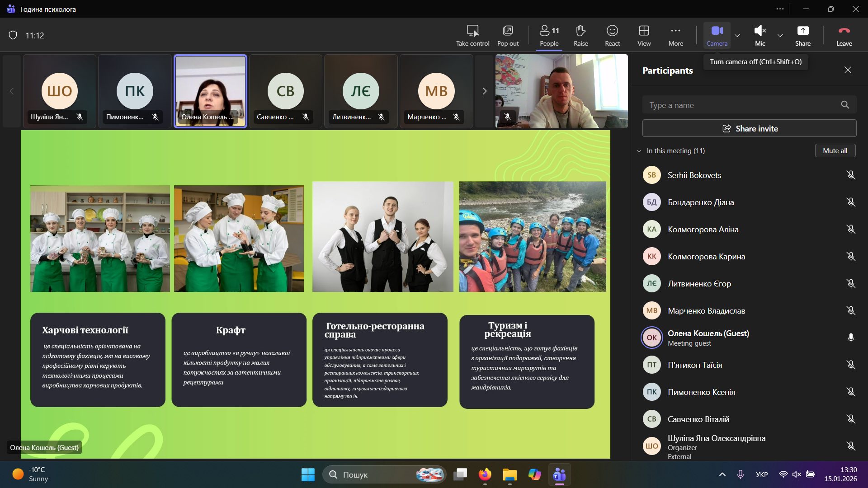Expand camera options dropdown arrow
The width and height of the screenshot is (868, 488).
(737, 35)
